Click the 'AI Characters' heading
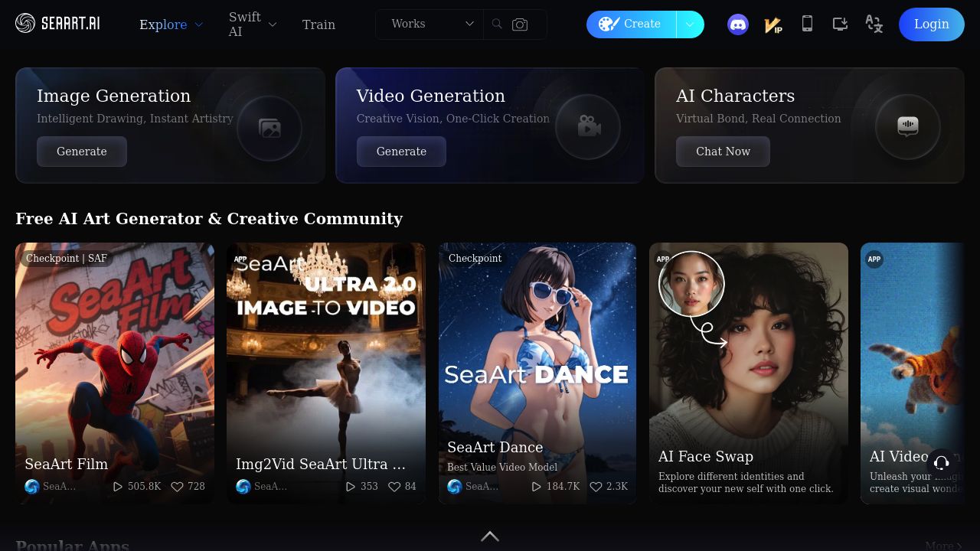 [736, 96]
